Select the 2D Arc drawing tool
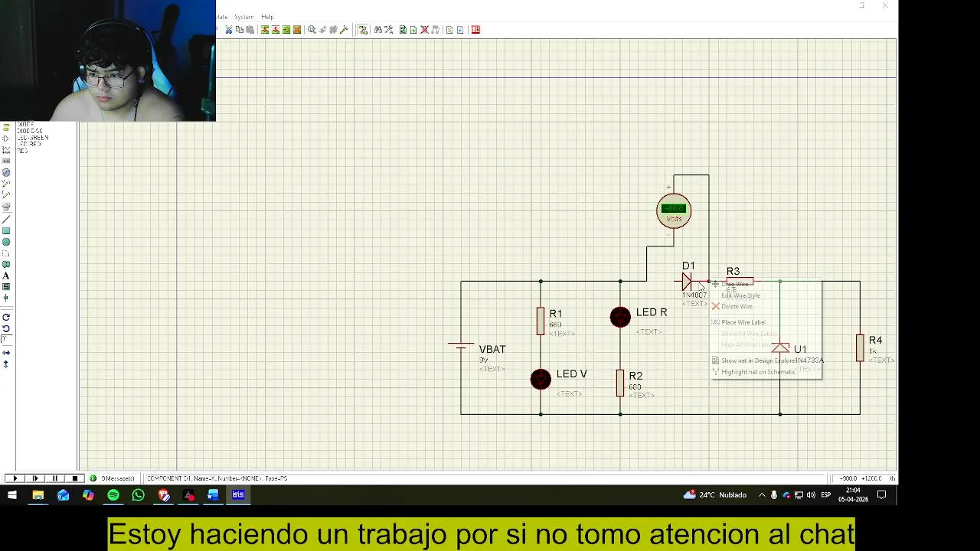 tap(6, 253)
